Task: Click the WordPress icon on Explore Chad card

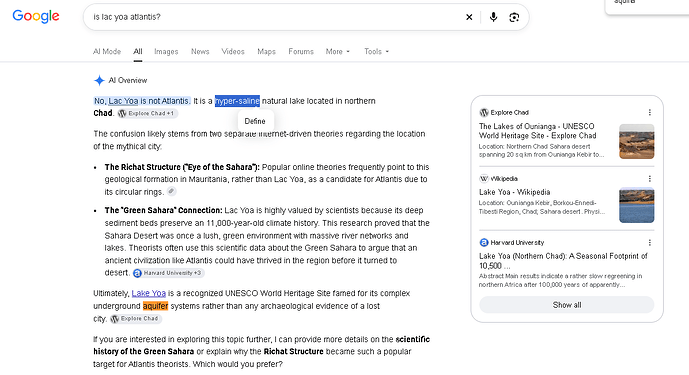Action: tap(484, 113)
